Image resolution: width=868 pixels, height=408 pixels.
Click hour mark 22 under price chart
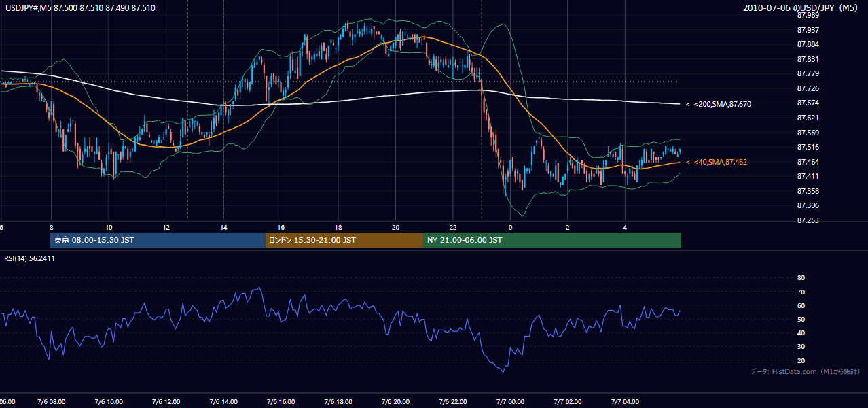point(453,227)
